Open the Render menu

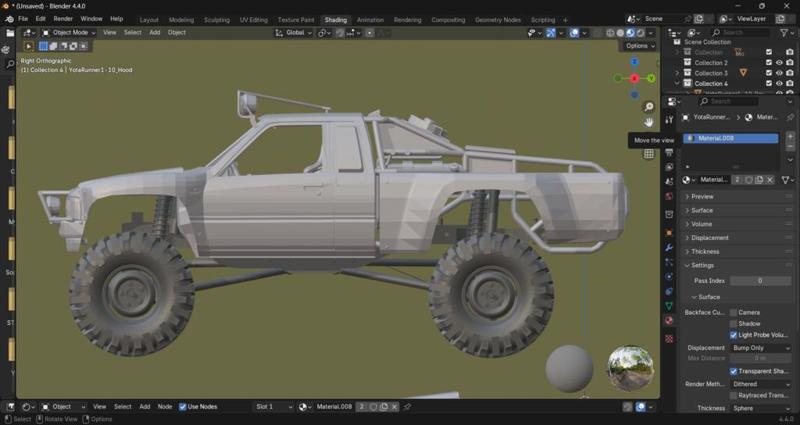click(x=63, y=19)
